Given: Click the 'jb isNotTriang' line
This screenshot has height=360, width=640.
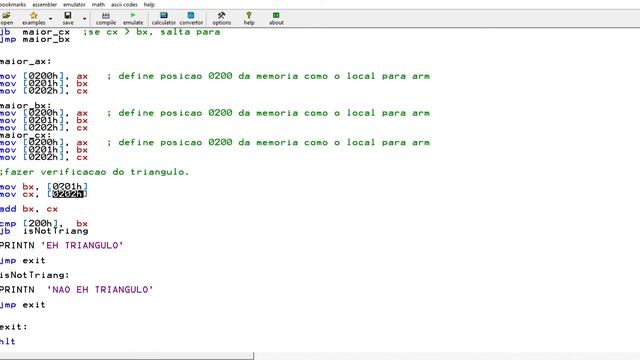Looking at the screenshot, I should pos(44,231).
